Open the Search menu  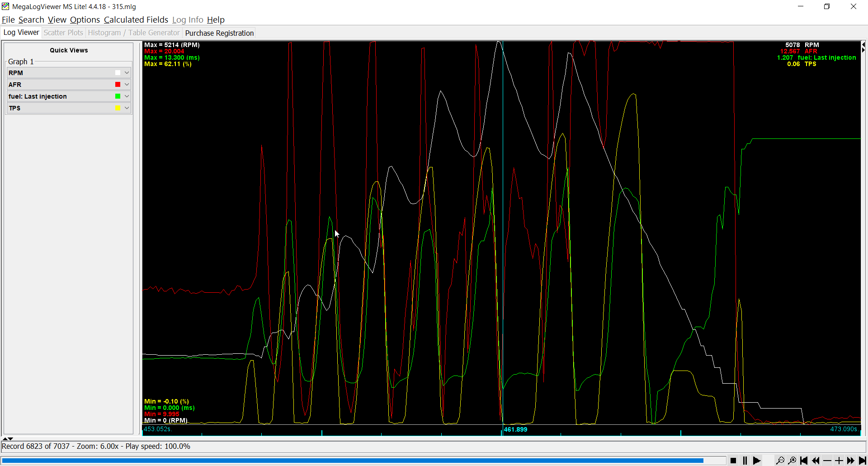pos(31,20)
